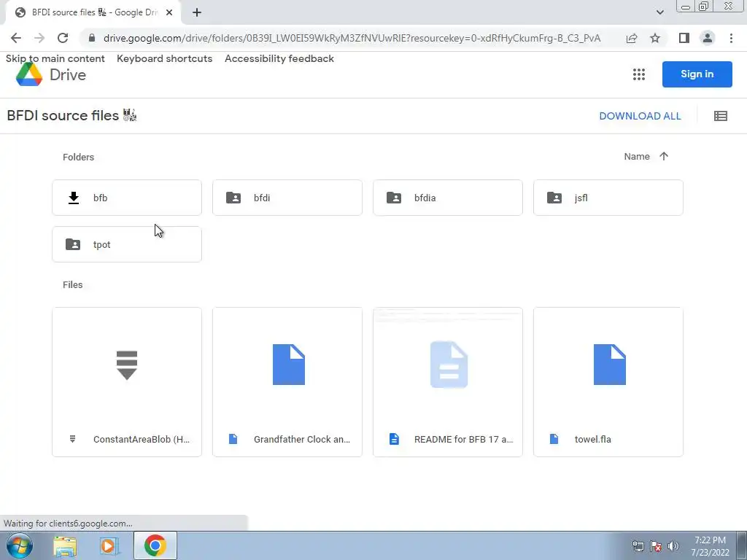
Task: Click the browser forward arrow
Action: 39,38
